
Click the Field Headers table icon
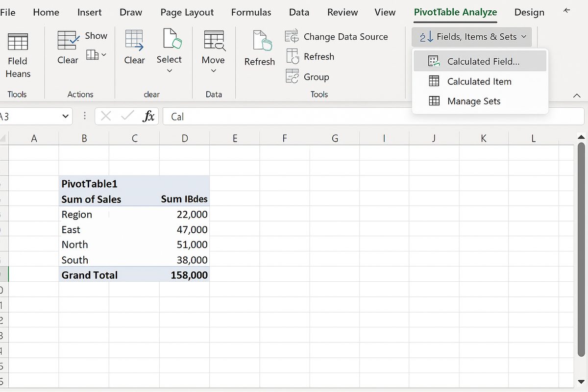tap(18, 42)
